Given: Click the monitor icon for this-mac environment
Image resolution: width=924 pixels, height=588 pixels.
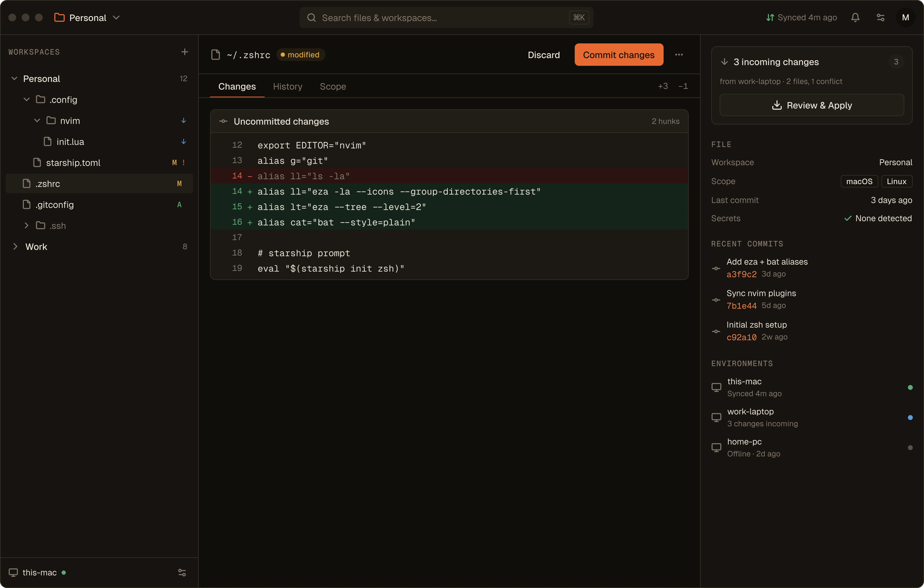Looking at the screenshot, I should 716,387.
